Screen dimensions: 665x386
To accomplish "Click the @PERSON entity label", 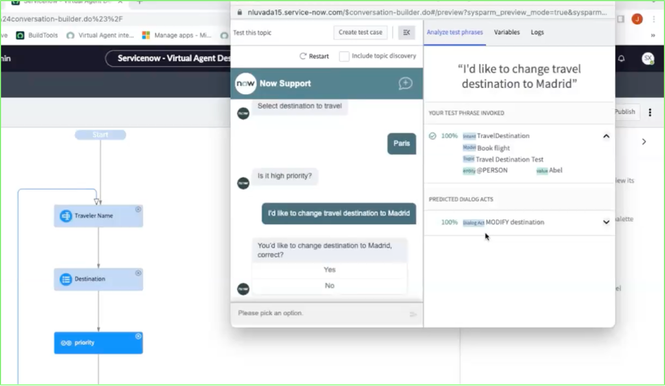I will coord(492,171).
